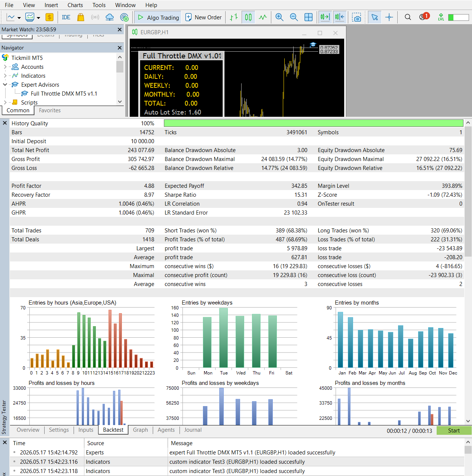Select Full Throttle DMX MT5 v1.1 expert
Screen dimensions: 472x476
point(64,94)
